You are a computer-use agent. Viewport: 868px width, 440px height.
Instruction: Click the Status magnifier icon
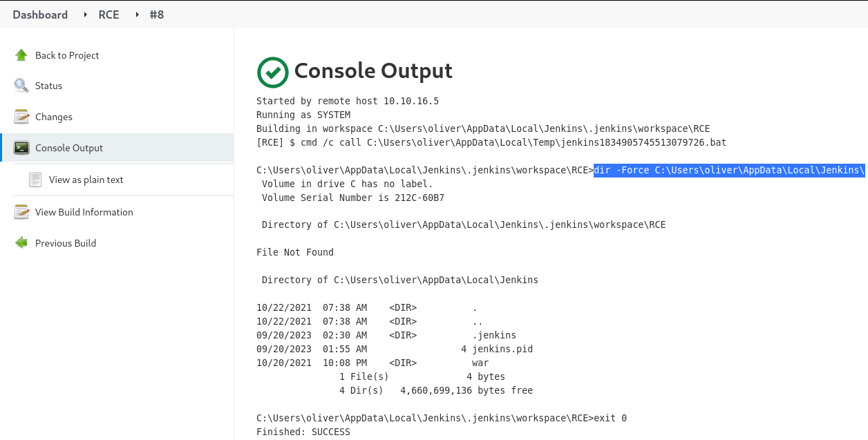pos(21,86)
